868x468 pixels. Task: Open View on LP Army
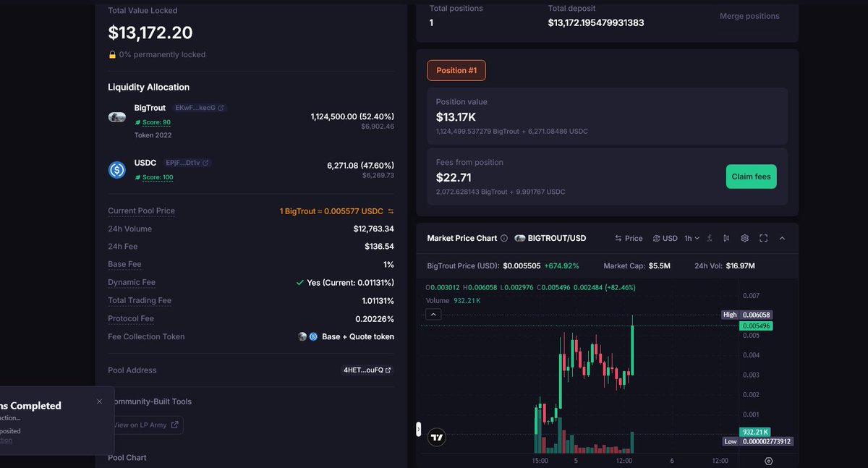coord(145,425)
